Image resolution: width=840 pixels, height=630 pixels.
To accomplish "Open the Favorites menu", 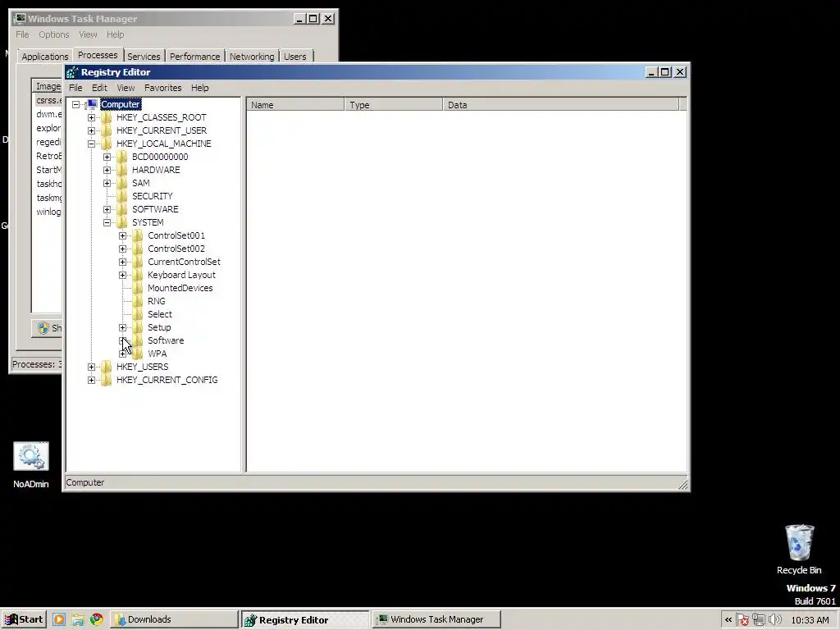I will tap(163, 88).
